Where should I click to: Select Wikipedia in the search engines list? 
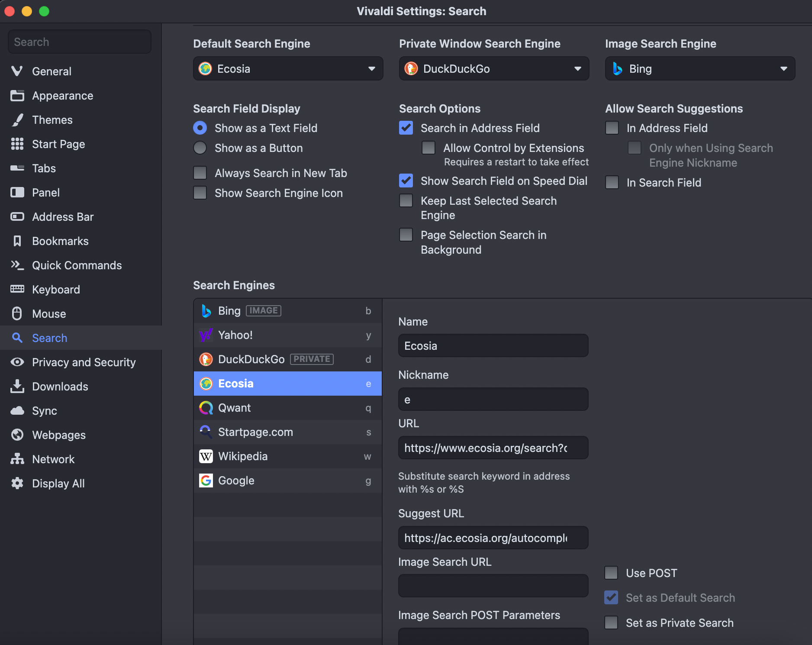[x=288, y=456]
